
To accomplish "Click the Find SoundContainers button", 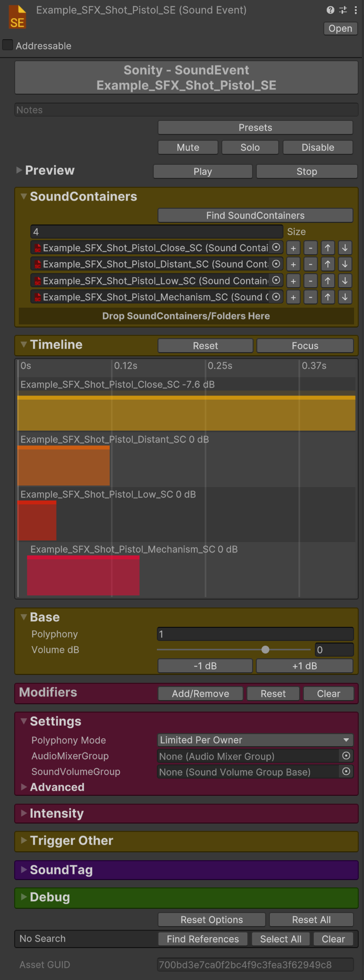I will [x=255, y=216].
